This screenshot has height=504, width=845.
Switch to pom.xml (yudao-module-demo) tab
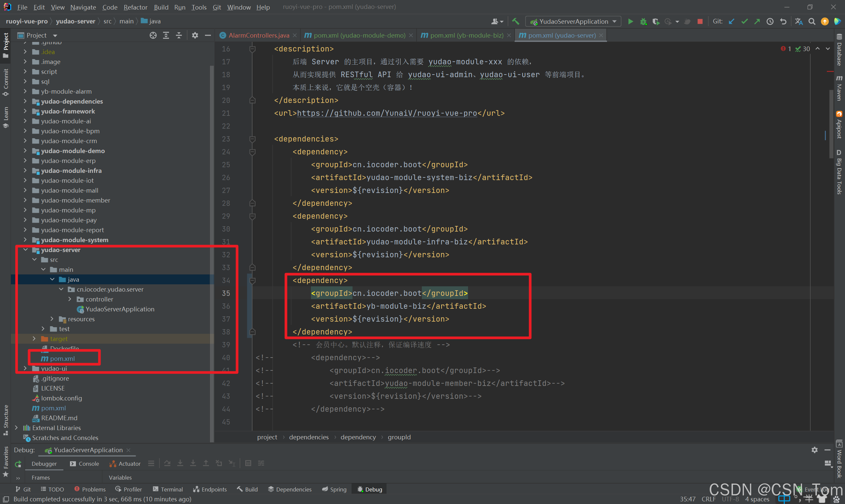[359, 35]
